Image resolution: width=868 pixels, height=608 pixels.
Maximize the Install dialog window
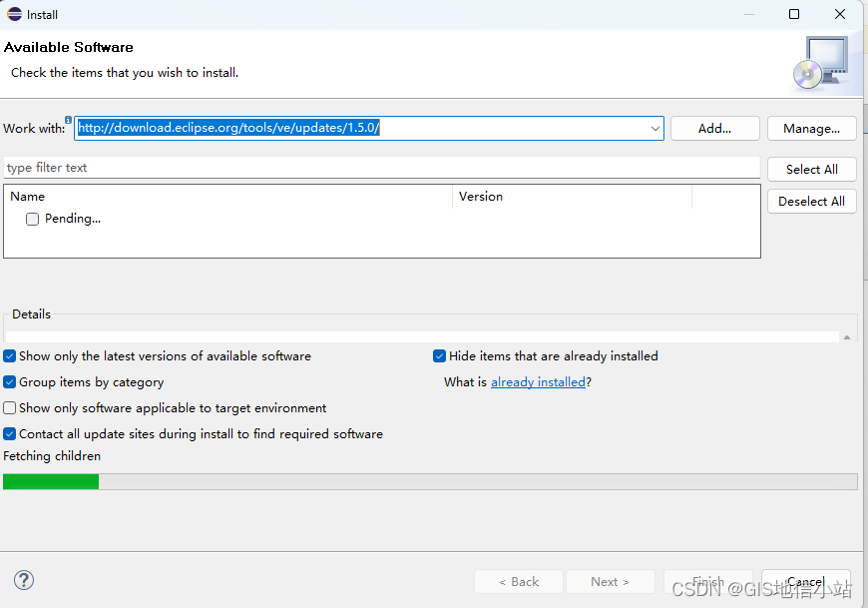(794, 14)
